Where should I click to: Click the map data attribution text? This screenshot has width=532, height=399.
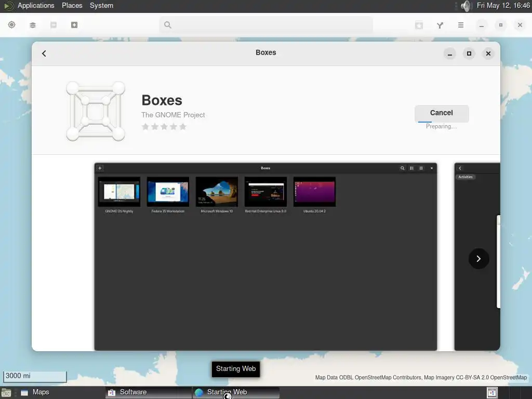pyautogui.click(x=421, y=377)
